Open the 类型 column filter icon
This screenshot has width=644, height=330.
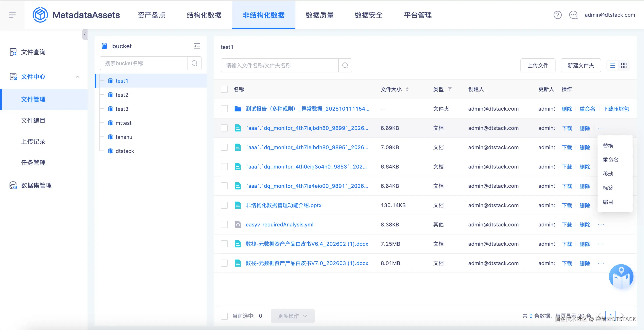click(x=450, y=89)
